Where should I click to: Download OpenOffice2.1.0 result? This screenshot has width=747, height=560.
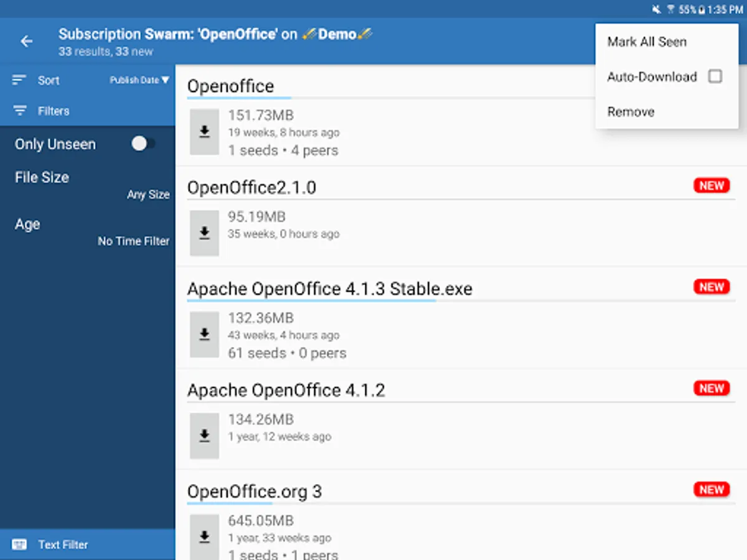[x=204, y=233]
